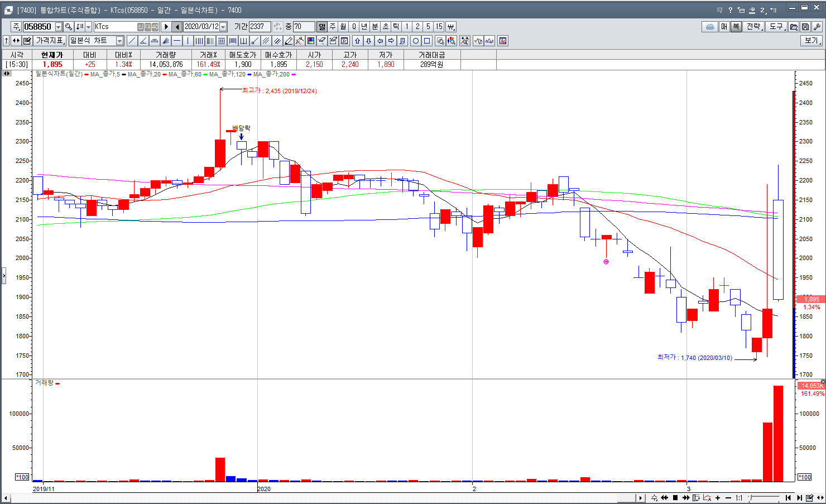Select the ellipse shape tool
Screen dimensions: 826x504
[416, 41]
